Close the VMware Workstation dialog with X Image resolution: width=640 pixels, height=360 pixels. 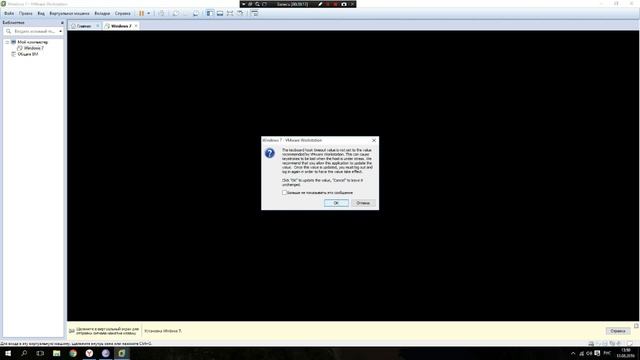[374, 140]
